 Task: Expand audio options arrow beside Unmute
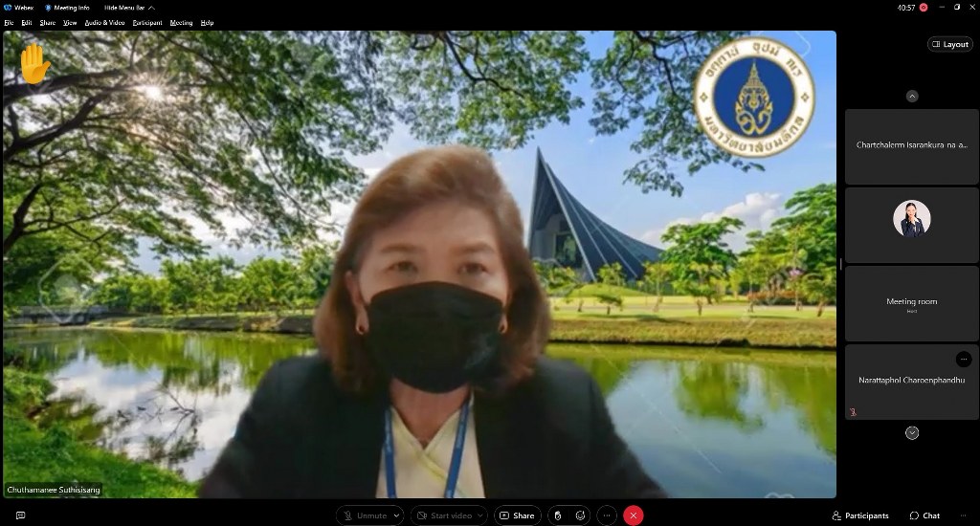(397, 515)
